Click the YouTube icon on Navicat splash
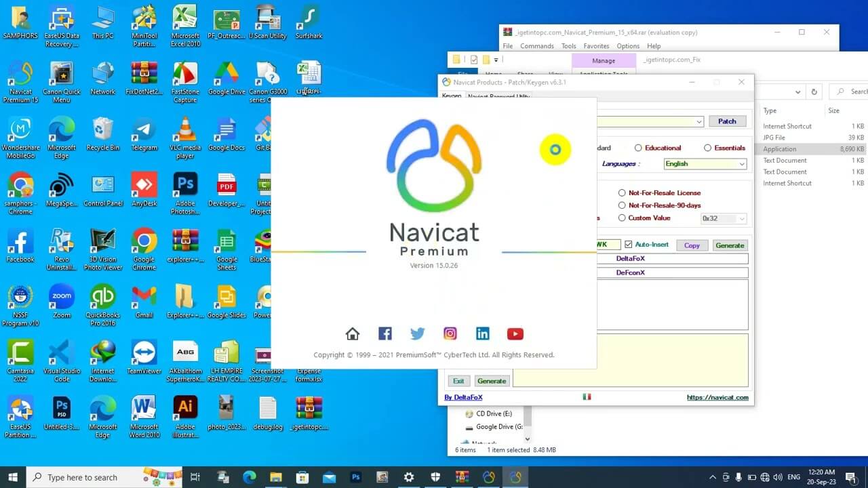Screen dimensions: 868x488 click(515, 333)
